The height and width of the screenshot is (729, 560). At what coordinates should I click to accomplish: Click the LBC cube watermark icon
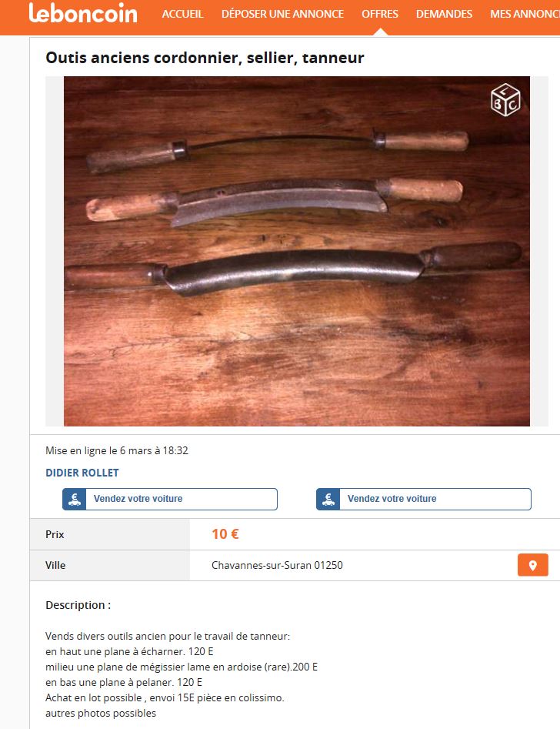[505, 99]
